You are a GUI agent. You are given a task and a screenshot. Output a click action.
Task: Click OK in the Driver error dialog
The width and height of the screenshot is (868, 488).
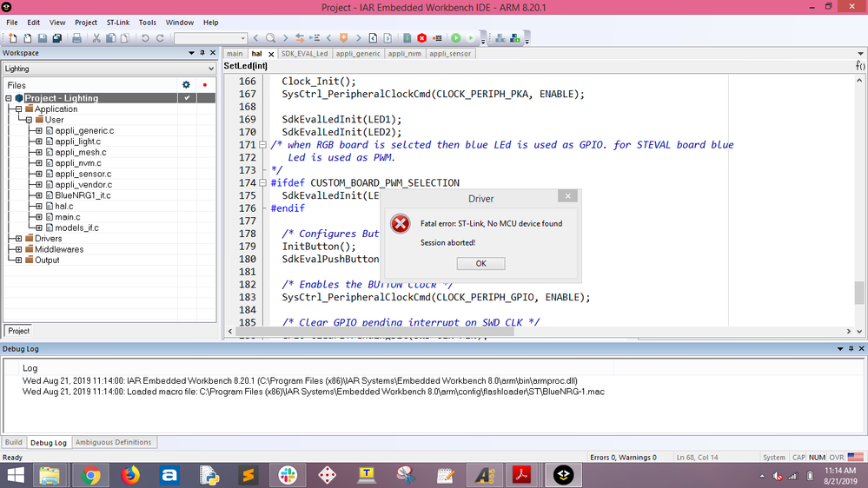pos(480,263)
